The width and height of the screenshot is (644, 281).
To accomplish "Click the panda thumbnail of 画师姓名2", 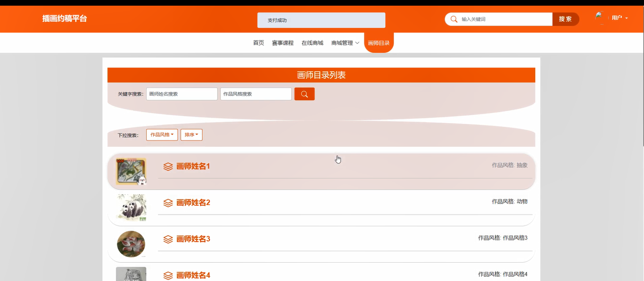I will pos(131,207).
